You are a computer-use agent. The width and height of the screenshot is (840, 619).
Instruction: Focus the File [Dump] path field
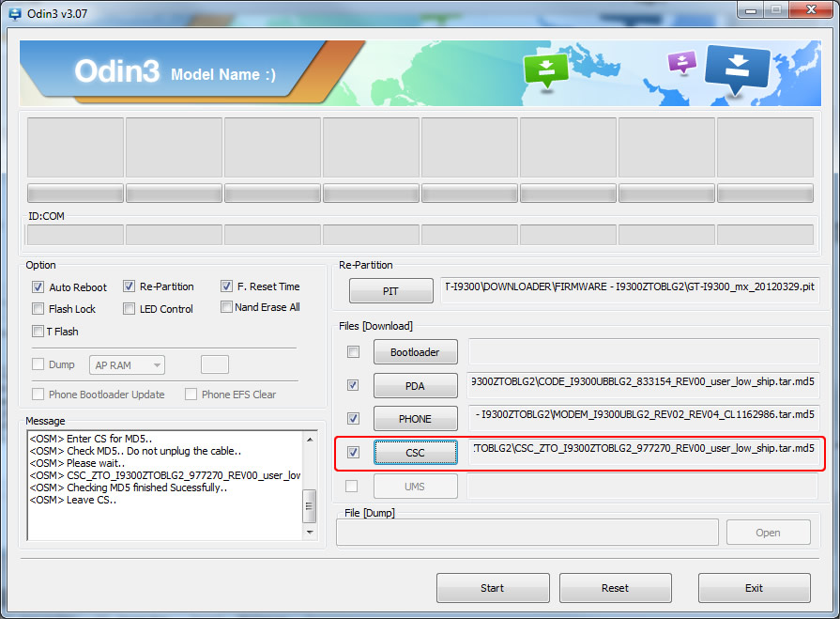(x=527, y=533)
